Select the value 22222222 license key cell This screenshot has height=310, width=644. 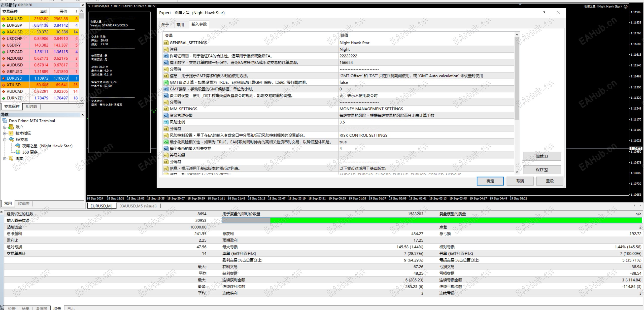(427, 56)
